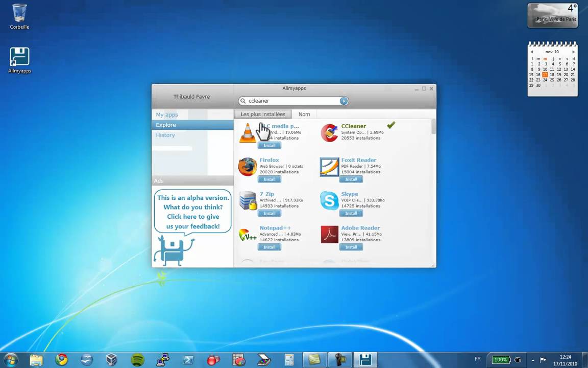Viewport: 588px width, 368px height.
Task: Open the Adobe Reader title link
Action: (360, 228)
